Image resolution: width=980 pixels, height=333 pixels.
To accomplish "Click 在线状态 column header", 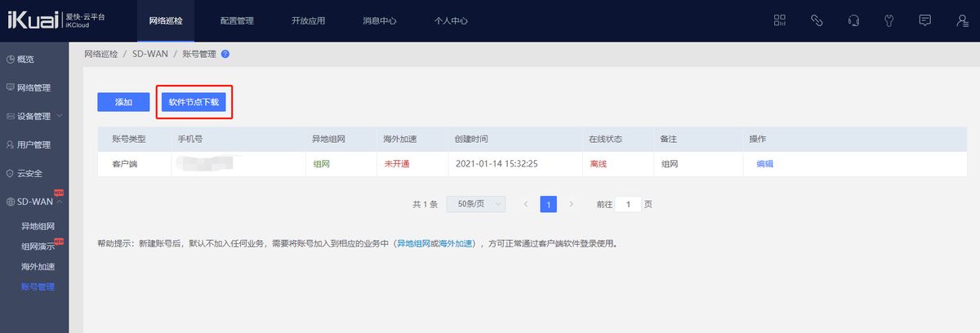I will pyautogui.click(x=605, y=139).
